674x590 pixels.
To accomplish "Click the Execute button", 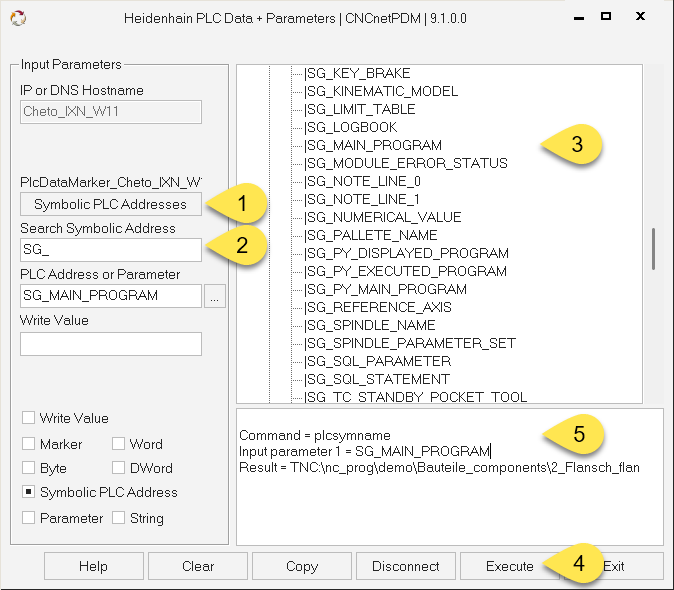I will [x=509, y=566].
